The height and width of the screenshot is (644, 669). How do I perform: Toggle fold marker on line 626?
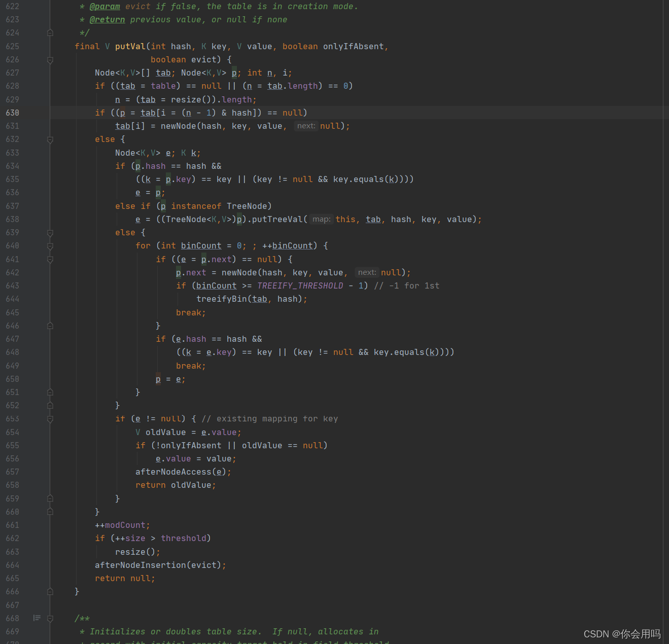point(50,60)
